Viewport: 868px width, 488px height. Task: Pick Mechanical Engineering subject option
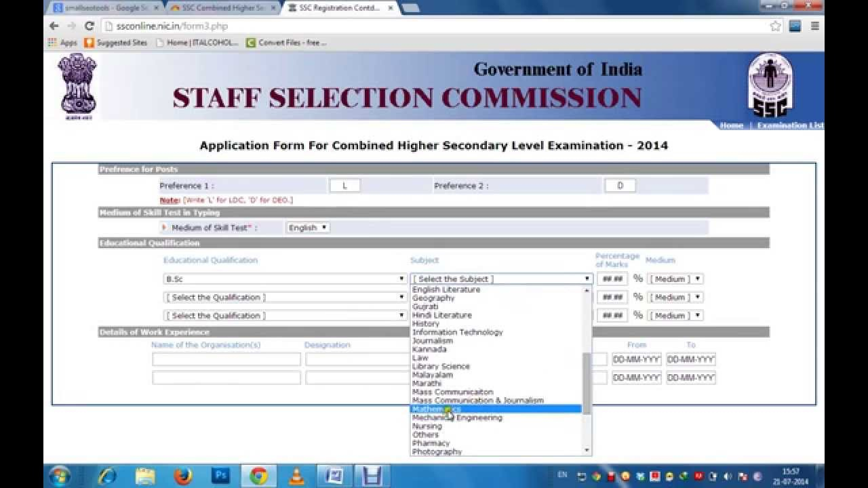[457, 418]
